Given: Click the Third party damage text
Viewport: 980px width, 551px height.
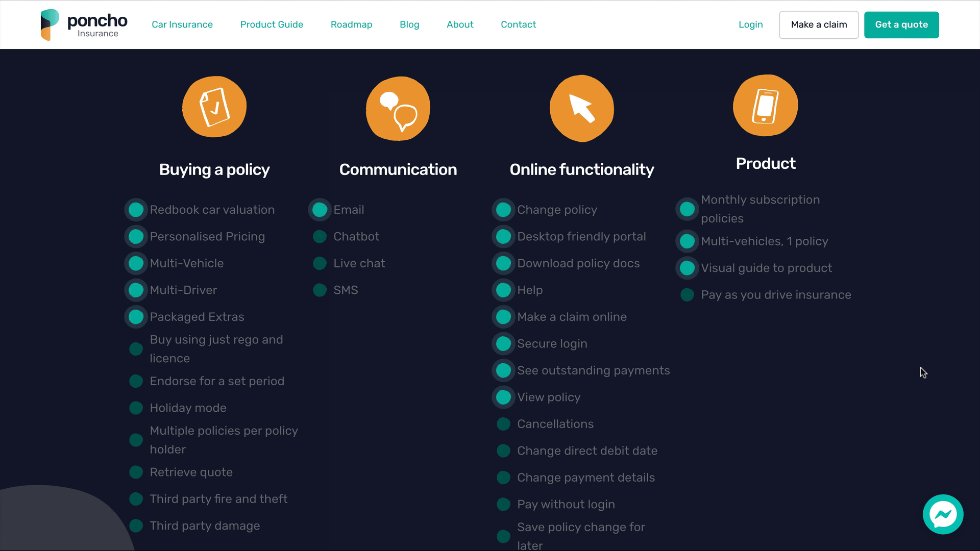Looking at the screenshot, I should click(x=205, y=526).
